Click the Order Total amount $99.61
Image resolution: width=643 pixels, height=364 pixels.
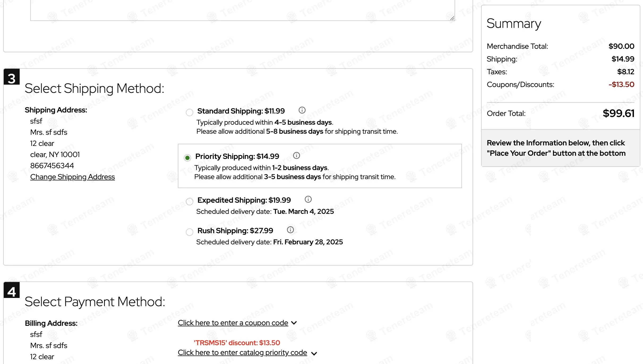618,114
